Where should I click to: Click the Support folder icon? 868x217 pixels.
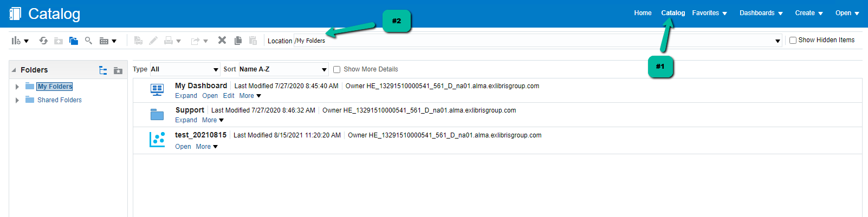(x=157, y=114)
